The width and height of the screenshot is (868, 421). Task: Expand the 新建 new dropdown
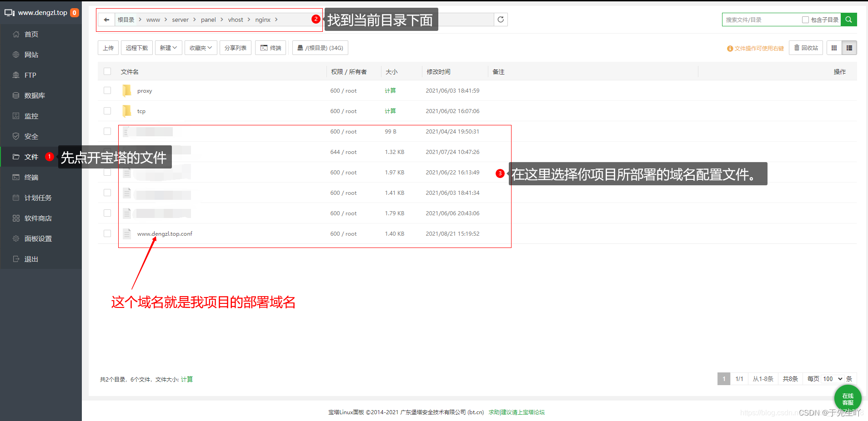click(169, 48)
